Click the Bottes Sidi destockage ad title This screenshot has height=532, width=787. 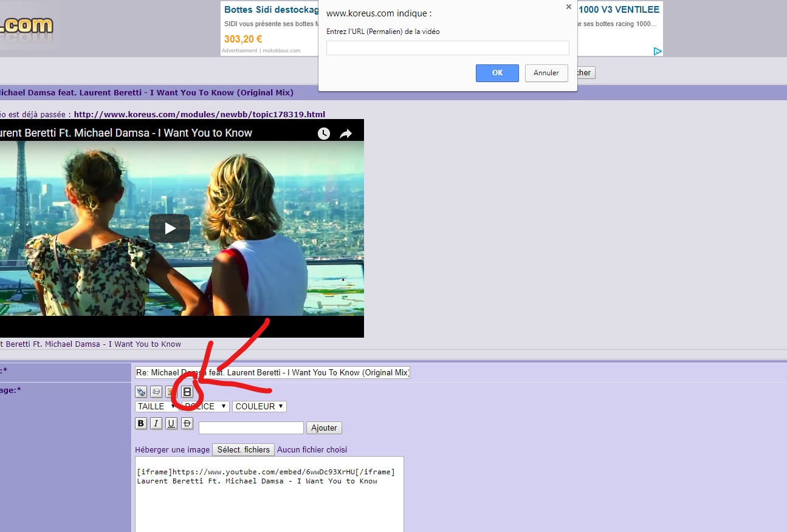click(x=271, y=10)
